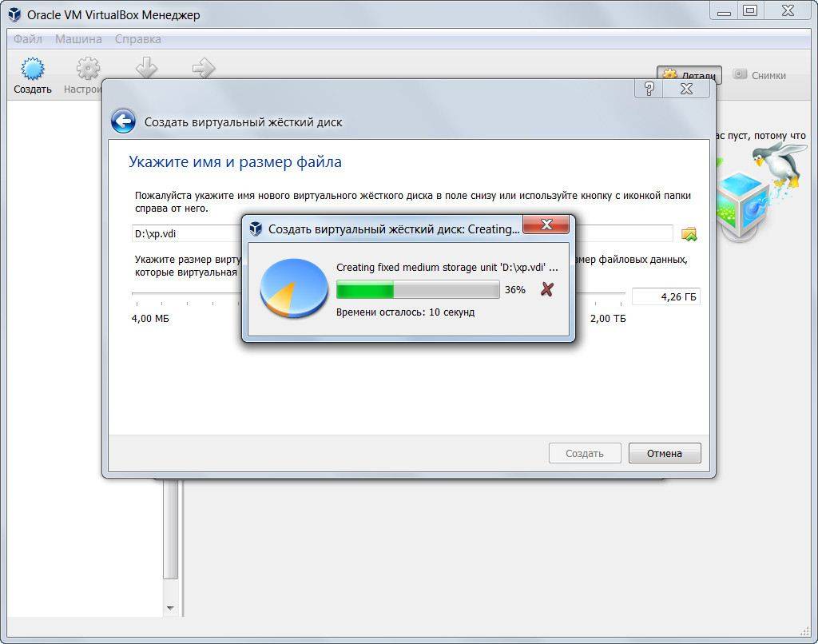Click the question mark help button
This screenshot has width=818, height=644.
649,89
